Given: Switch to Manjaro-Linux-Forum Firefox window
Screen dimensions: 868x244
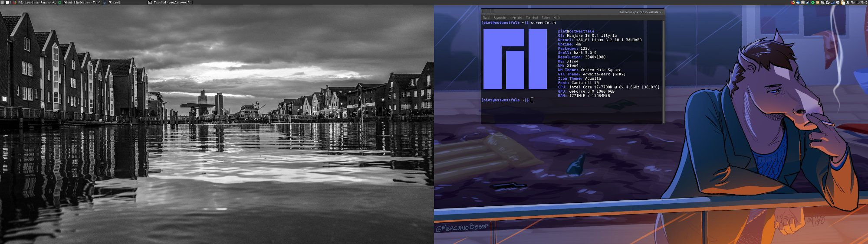Looking at the screenshot, I should (37, 3).
